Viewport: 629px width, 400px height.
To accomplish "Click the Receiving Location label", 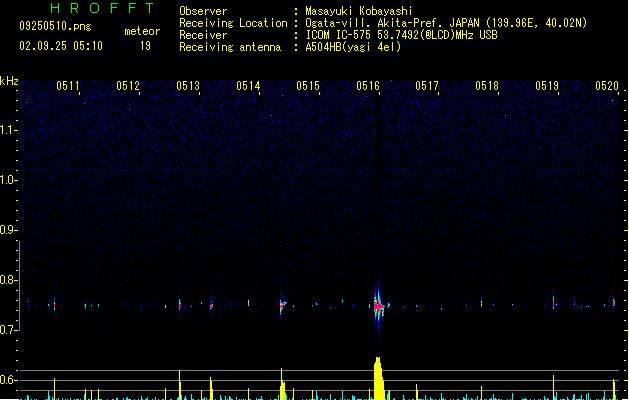I will tap(233, 23).
